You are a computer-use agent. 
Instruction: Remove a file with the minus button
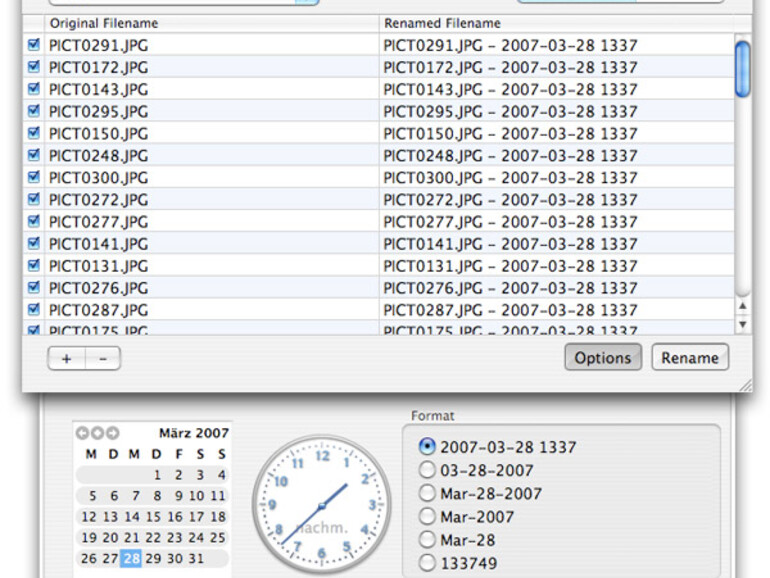click(103, 358)
